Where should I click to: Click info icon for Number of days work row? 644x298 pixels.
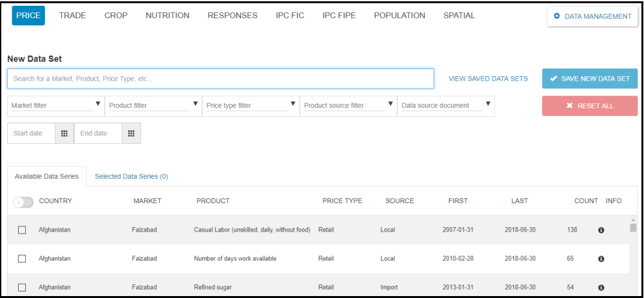[x=601, y=259]
